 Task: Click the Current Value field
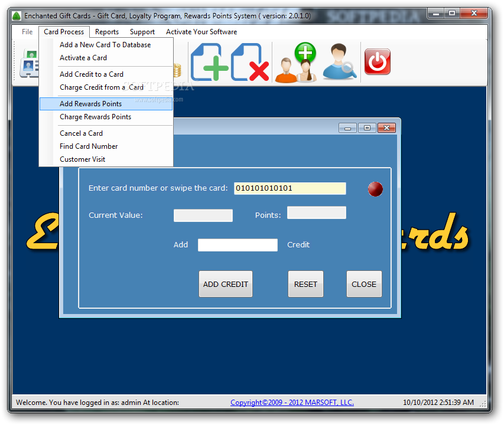coord(203,215)
